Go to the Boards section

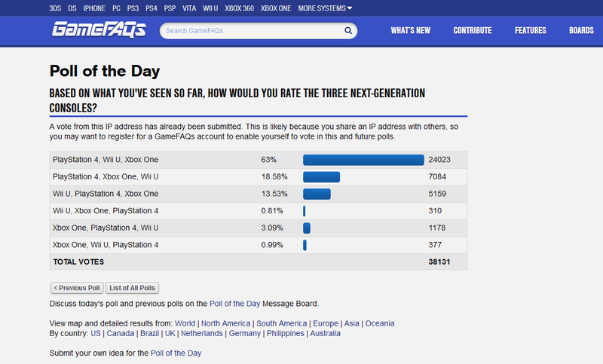[x=581, y=30]
